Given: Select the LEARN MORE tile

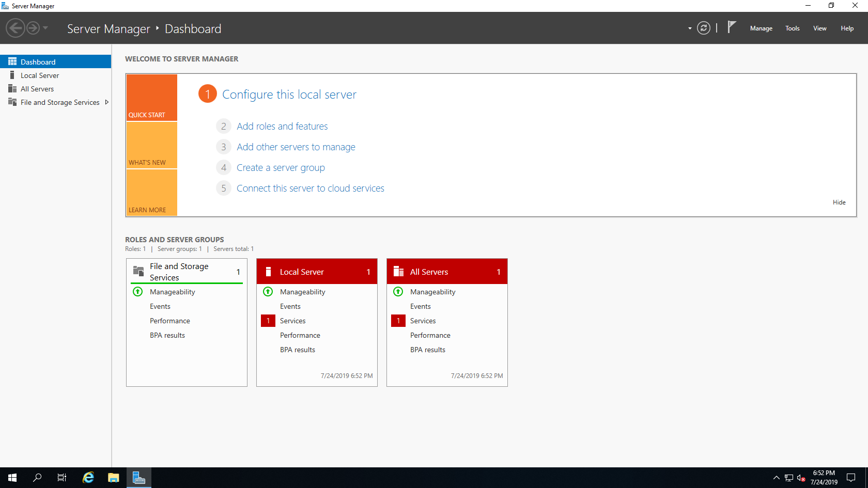Looking at the screenshot, I should tap(152, 193).
